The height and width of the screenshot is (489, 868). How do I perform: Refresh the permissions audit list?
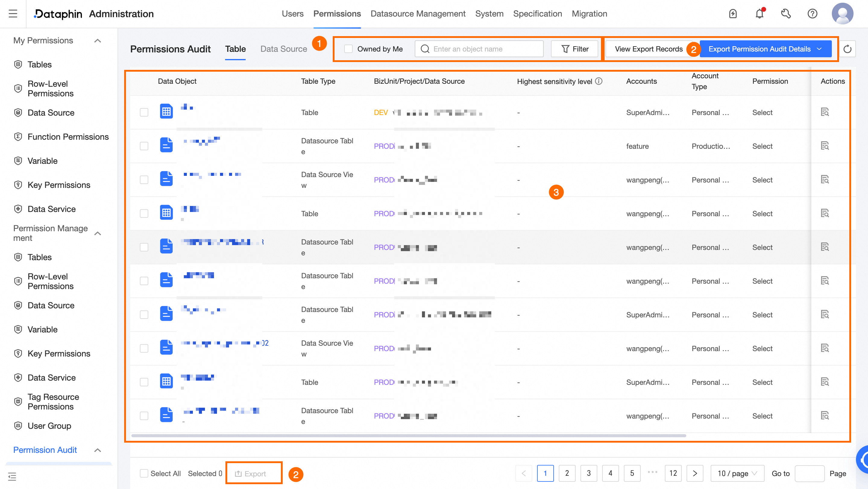[847, 49]
